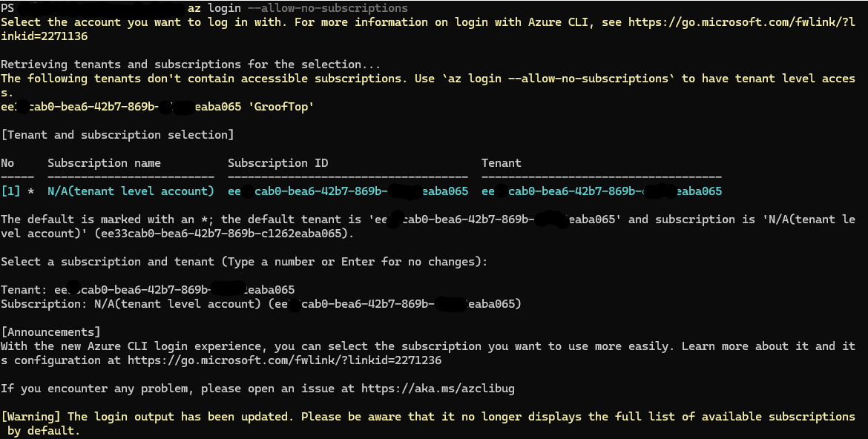The image size is (868, 439).
Task: Click the "Subscription name" column header
Action: pyautogui.click(x=104, y=163)
